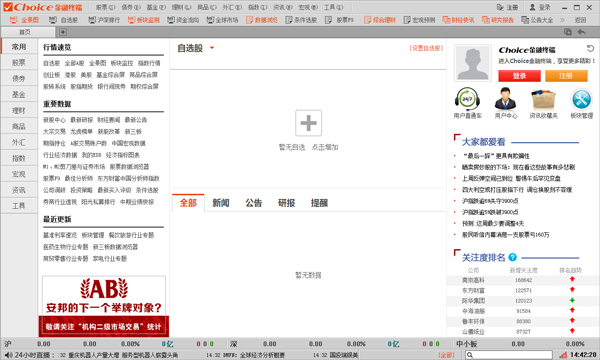600x360 pixels.
Task: Click the back arrow icon on tab bar
Action: coord(582,32)
